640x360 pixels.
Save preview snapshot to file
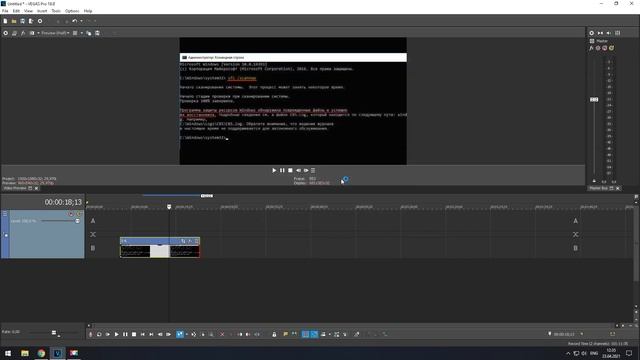(97, 33)
